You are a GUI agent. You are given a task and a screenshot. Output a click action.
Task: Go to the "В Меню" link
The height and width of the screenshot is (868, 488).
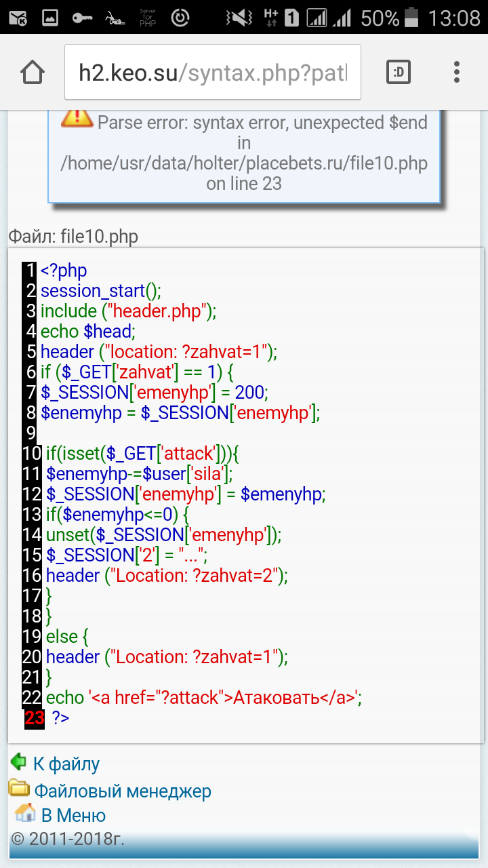(73, 814)
